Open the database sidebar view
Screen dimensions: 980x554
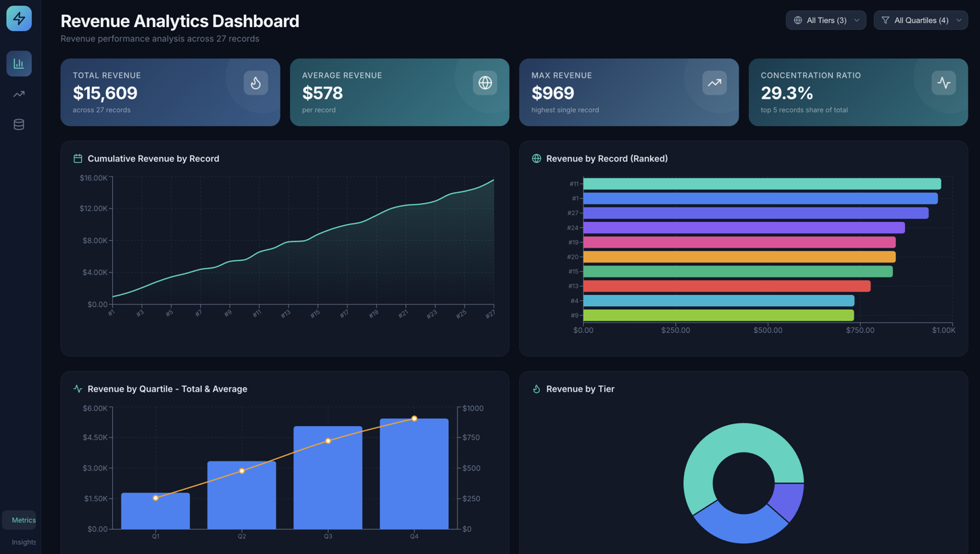[x=19, y=124]
